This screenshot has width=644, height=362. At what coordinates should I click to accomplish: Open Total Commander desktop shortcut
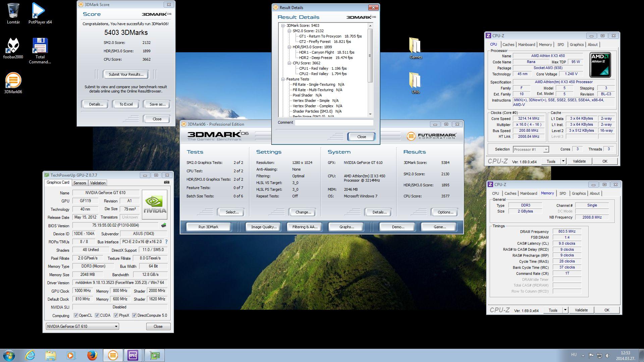click(40, 50)
